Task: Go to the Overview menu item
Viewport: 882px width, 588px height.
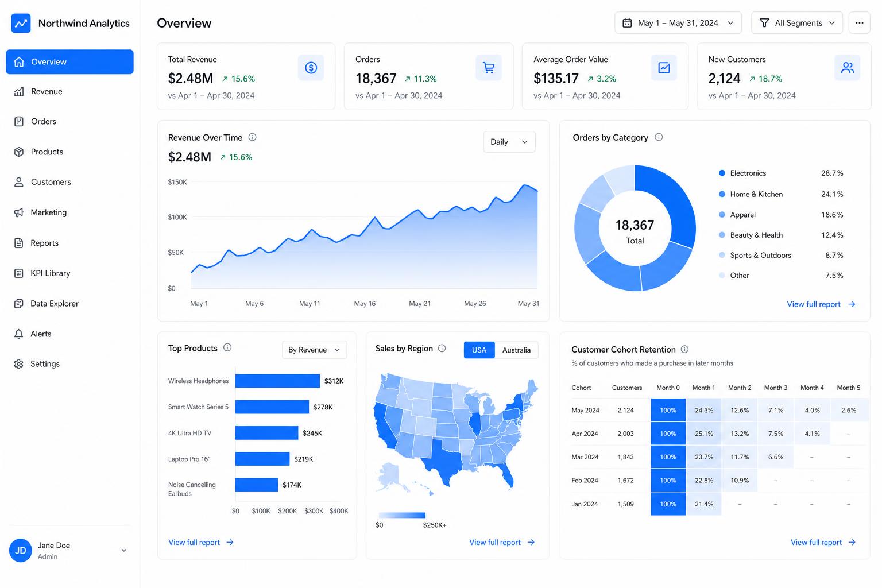Action: click(69, 62)
